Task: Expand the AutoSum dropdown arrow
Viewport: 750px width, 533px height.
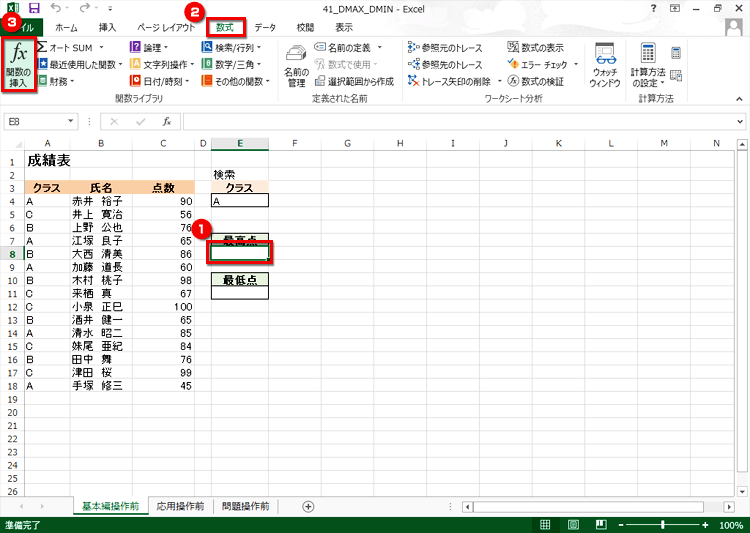Action: [101, 47]
